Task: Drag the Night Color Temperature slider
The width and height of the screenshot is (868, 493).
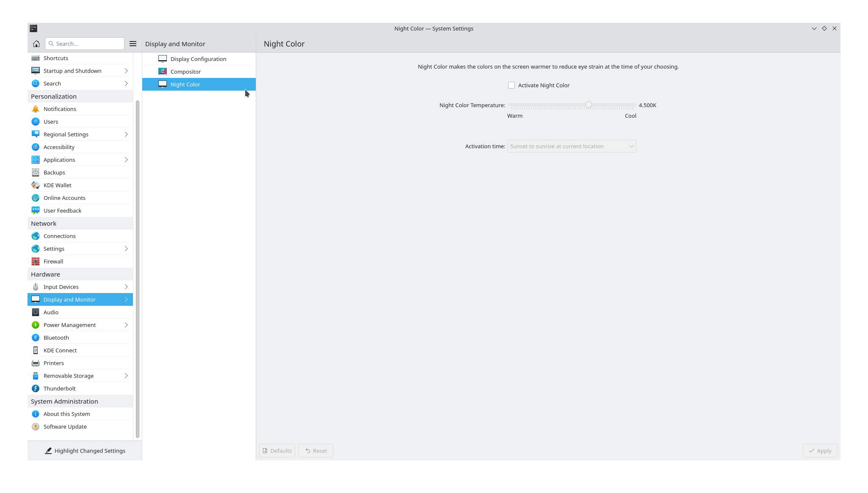Action: pyautogui.click(x=588, y=105)
